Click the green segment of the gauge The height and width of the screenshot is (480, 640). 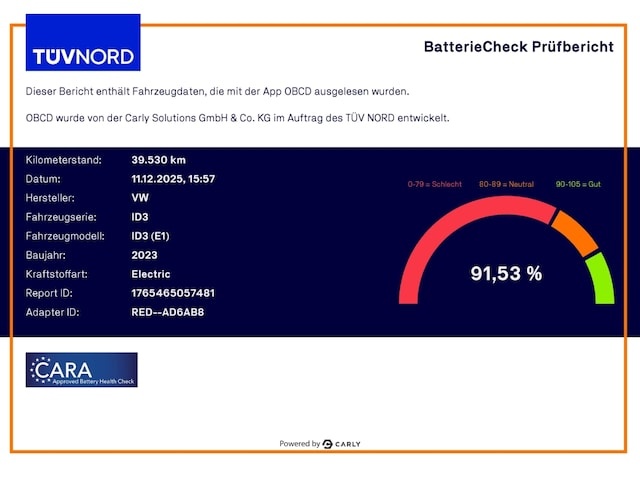pyautogui.click(x=602, y=278)
